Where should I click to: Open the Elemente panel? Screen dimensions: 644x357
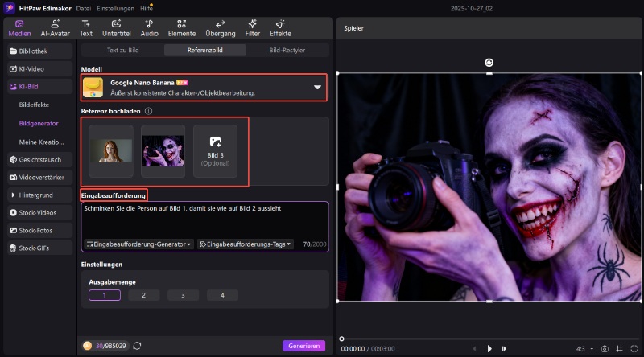click(180, 28)
